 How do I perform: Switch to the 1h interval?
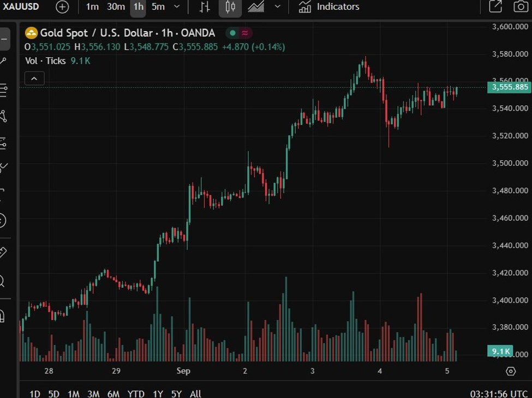tap(138, 7)
